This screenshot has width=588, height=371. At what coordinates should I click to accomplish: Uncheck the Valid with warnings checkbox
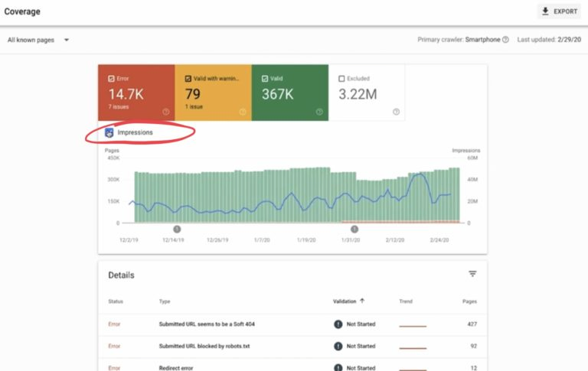pyautogui.click(x=188, y=78)
